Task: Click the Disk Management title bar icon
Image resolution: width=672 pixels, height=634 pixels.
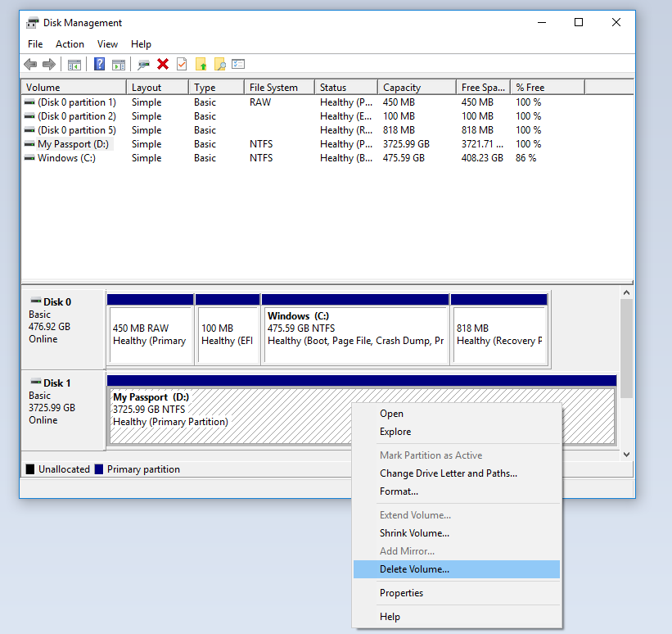Action: pos(32,23)
